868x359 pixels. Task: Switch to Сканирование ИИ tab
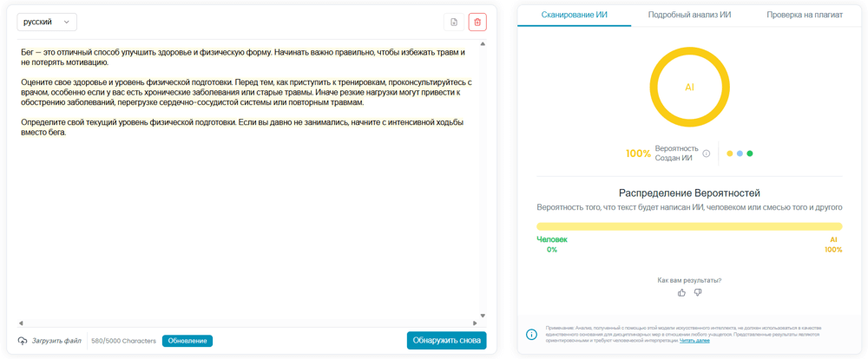pos(574,15)
